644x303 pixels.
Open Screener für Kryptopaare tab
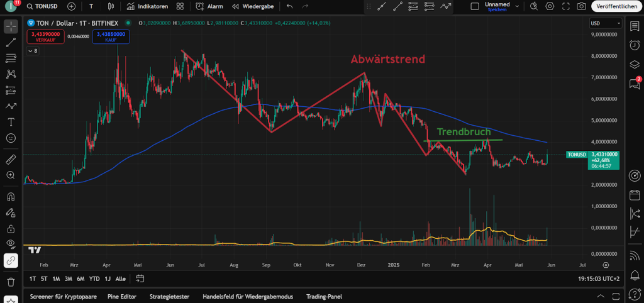[62, 296]
